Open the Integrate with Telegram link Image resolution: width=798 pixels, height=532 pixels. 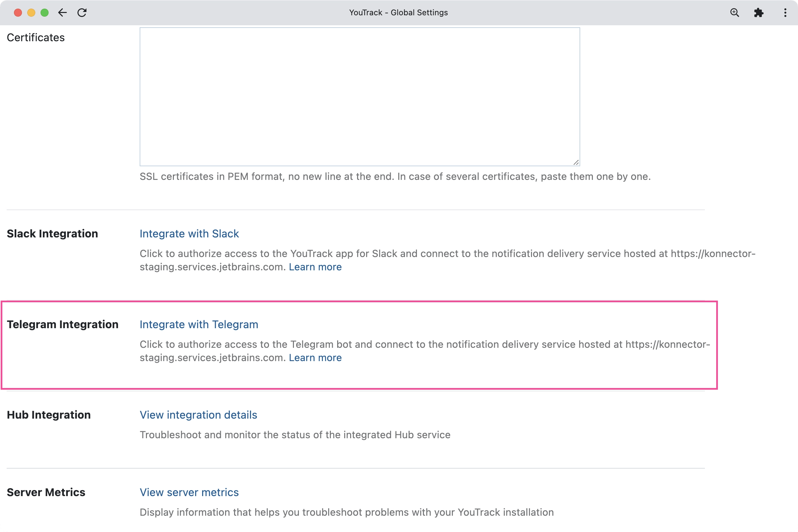tap(199, 325)
